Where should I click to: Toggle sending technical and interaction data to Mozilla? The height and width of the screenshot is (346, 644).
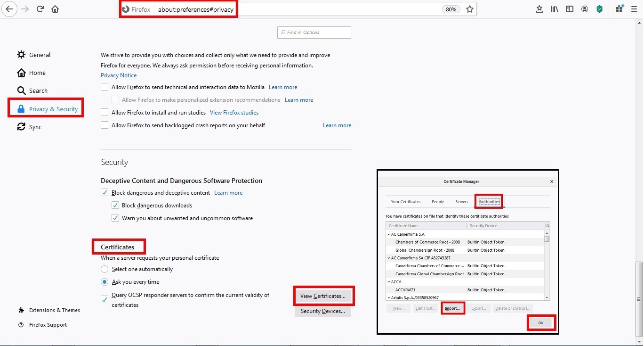pos(105,87)
